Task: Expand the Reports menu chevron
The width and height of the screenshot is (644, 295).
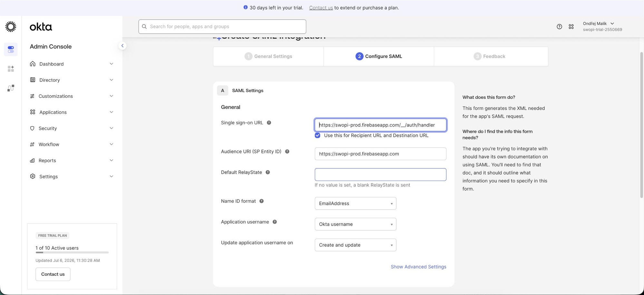Action: (112, 160)
